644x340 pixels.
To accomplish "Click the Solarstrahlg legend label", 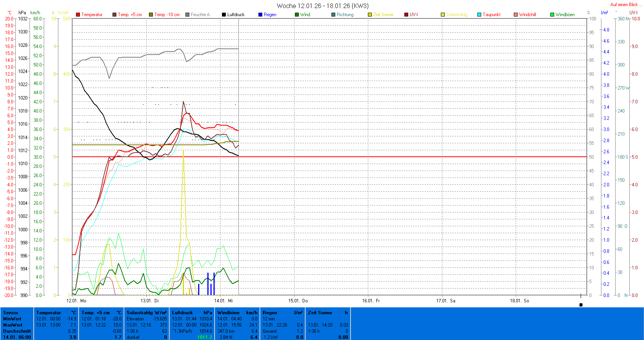I will pos(457,15).
